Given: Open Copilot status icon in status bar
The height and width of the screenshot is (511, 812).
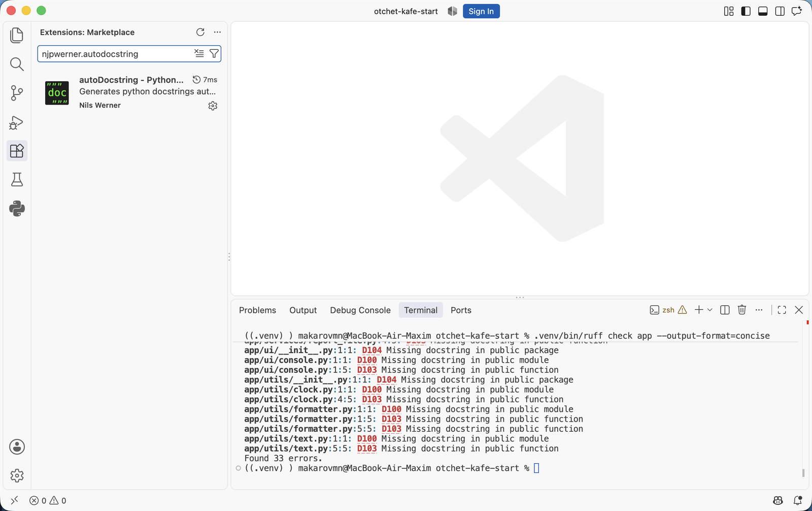Looking at the screenshot, I should 778,500.
